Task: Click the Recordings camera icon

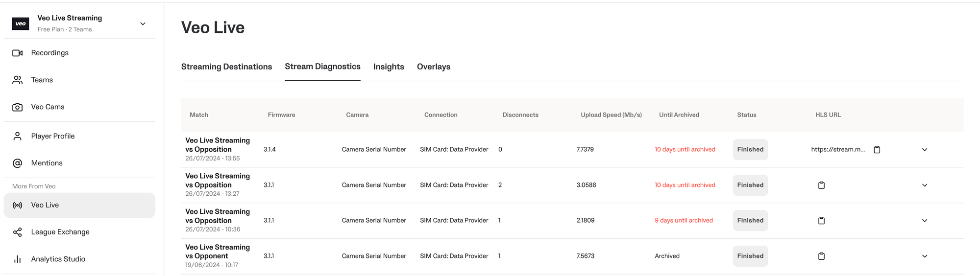Action: tap(18, 53)
